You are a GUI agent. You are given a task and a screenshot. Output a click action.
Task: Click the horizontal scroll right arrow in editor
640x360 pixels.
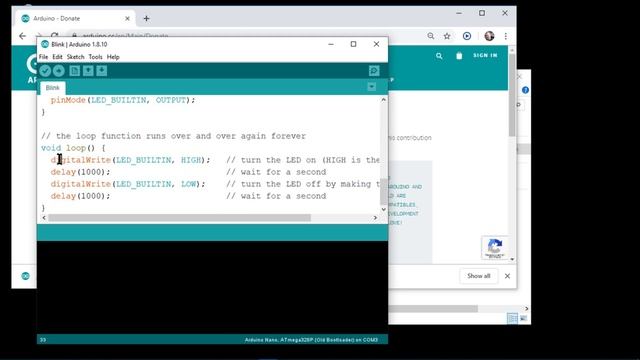coord(375,218)
